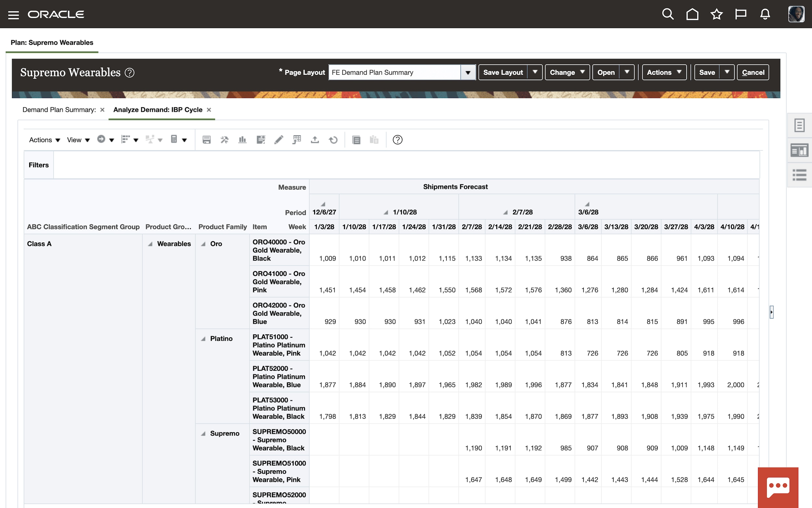Screen dimensions: 812x508
Task: Open the help question mark icon
Action: pyautogui.click(x=398, y=139)
